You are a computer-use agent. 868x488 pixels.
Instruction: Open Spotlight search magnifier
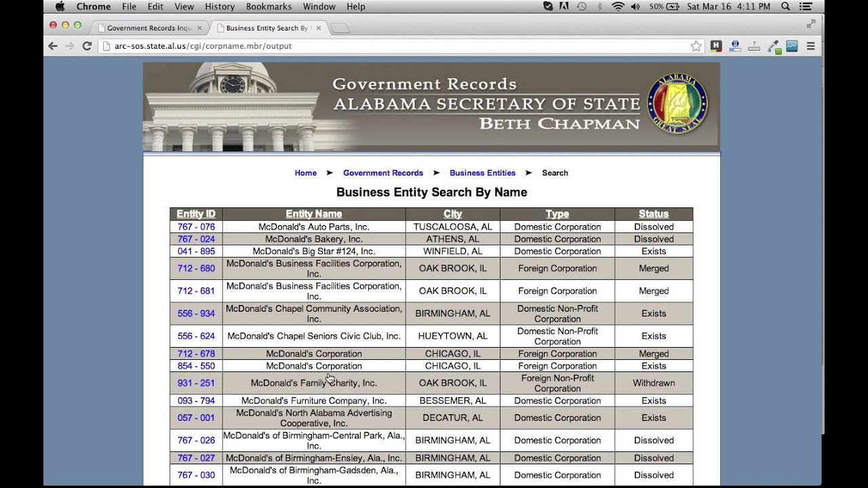pyautogui.click(x=785, y=7)
